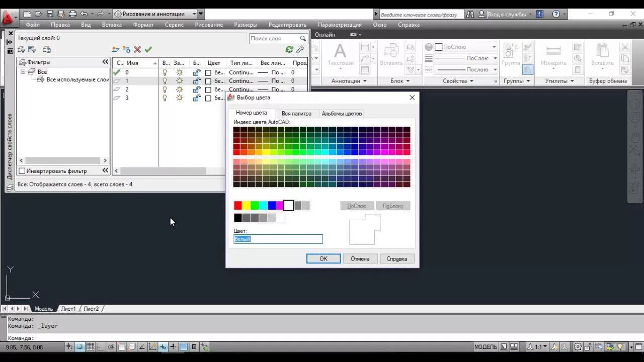Image resolution: width=644 pixels, height=362 pixels.
Task: Collapse the Фильтры panel with double chevron
Action: click(x=105, y=62)
